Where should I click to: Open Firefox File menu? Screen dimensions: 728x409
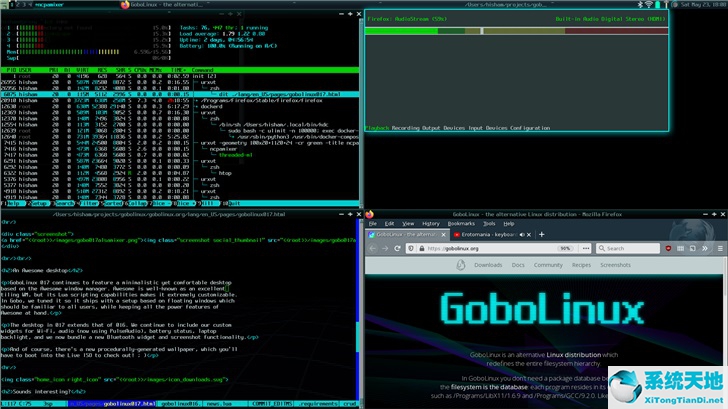point(373,224)
